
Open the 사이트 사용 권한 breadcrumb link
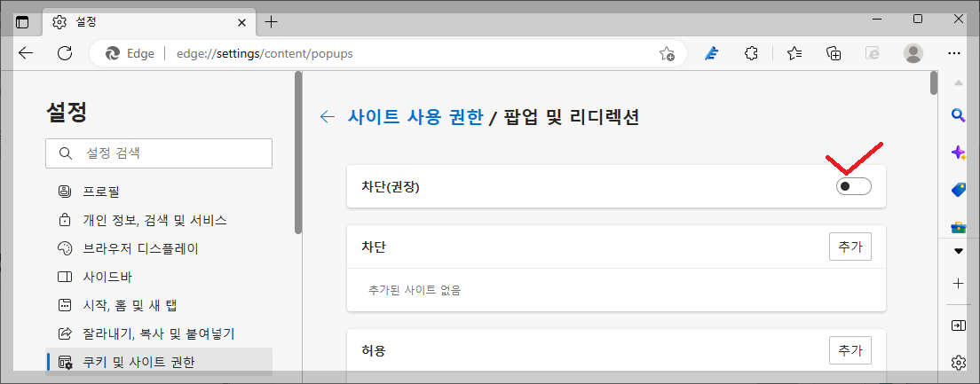(x=415, y=117)
